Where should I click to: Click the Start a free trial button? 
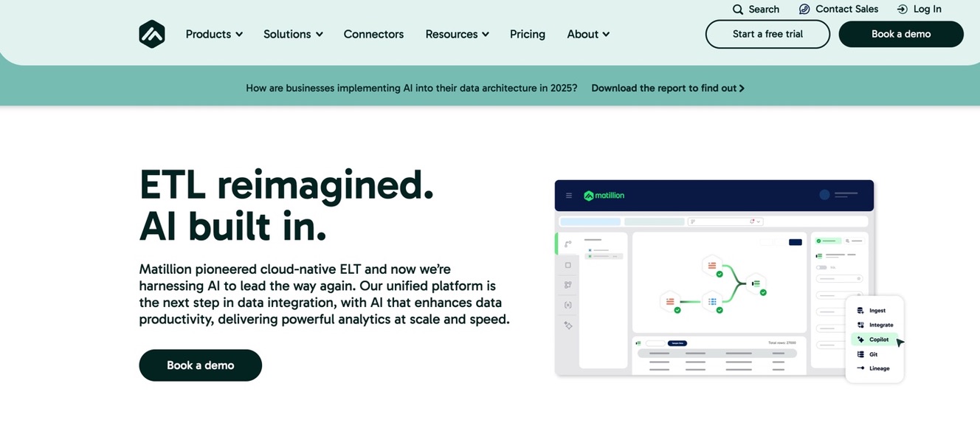[767, 34]
